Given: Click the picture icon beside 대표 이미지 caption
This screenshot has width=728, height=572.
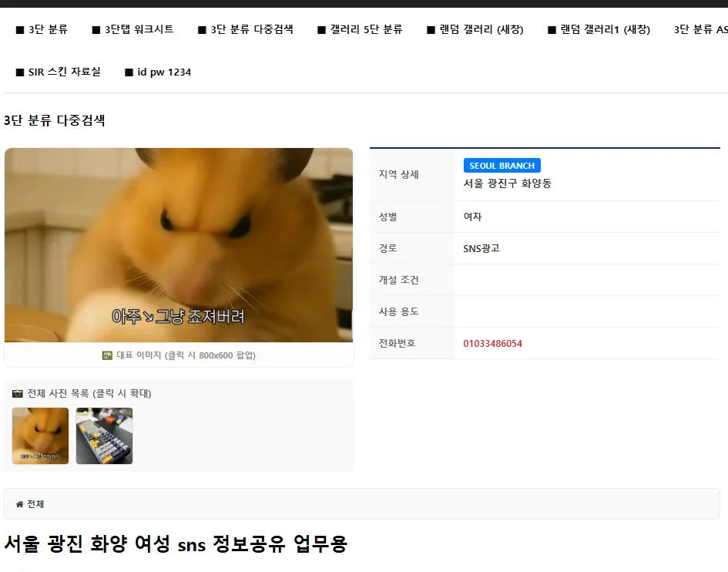Looking at the screenshot, I should [x=107, y=355].
